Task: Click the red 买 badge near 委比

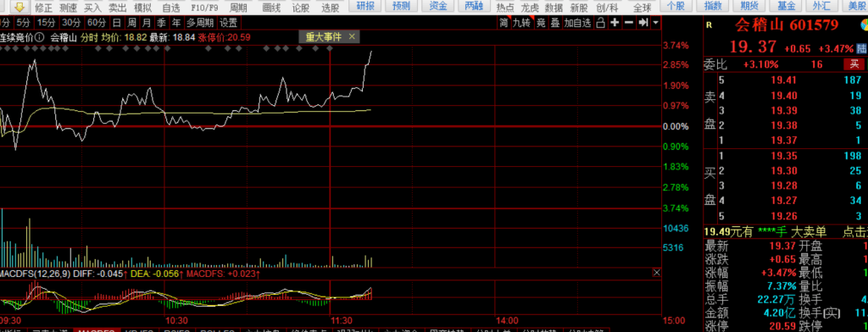Action: 854,64
